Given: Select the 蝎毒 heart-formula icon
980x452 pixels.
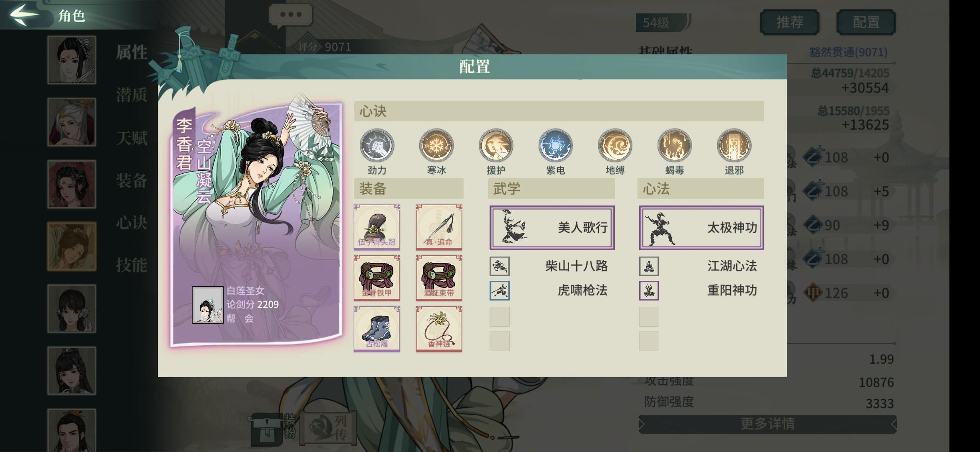Looking at the screenshot, I should coord(674,146).
